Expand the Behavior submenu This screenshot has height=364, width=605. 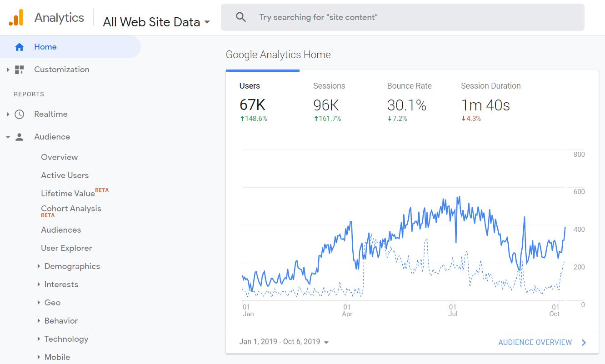point(39,321)
